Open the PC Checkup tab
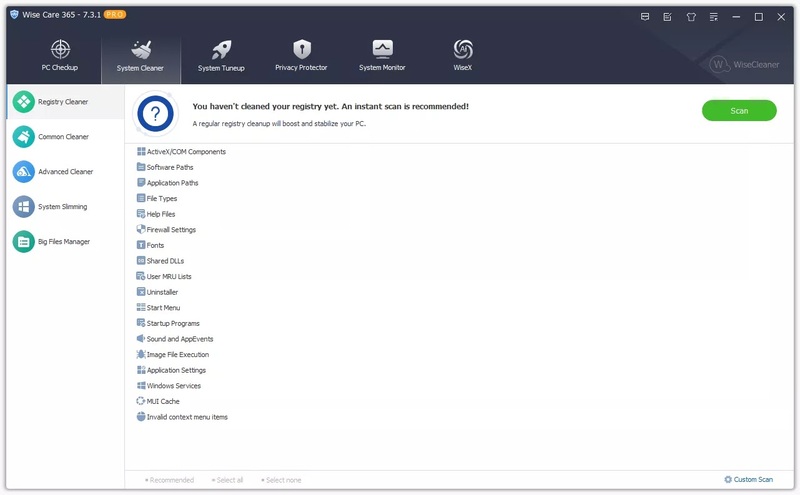Viewport: 800px width, 495px height. tap(60, 55)
